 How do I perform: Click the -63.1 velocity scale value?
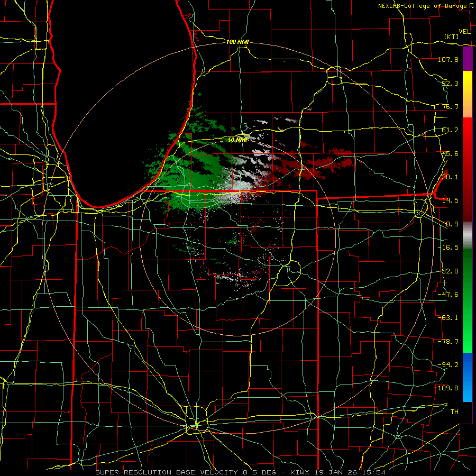tap(448, 318)
